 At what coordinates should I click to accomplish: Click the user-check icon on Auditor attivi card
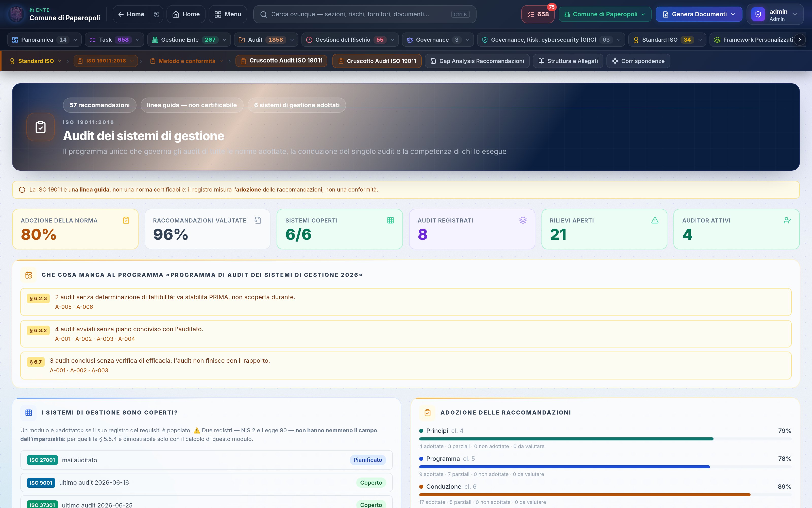[x=787, y=220]
